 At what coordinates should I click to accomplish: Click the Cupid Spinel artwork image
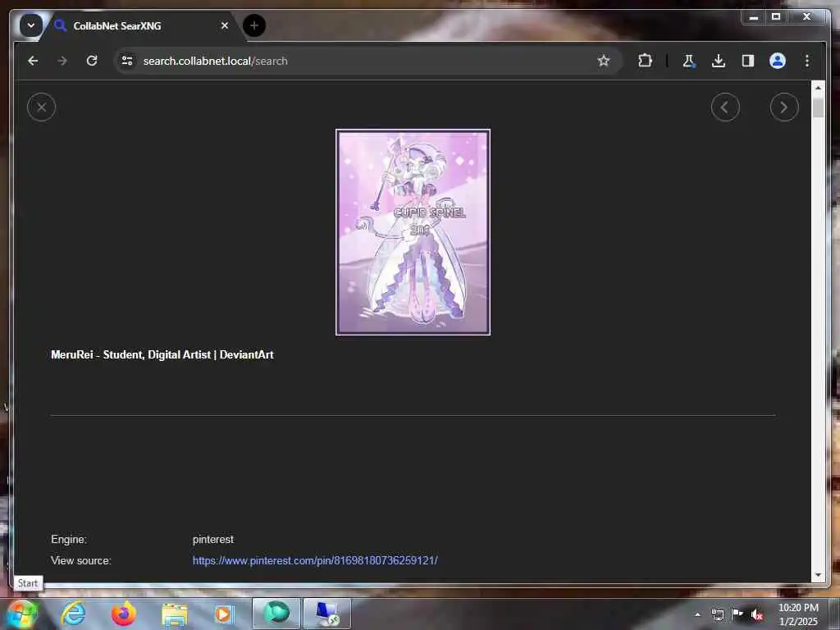coord(413,232)
